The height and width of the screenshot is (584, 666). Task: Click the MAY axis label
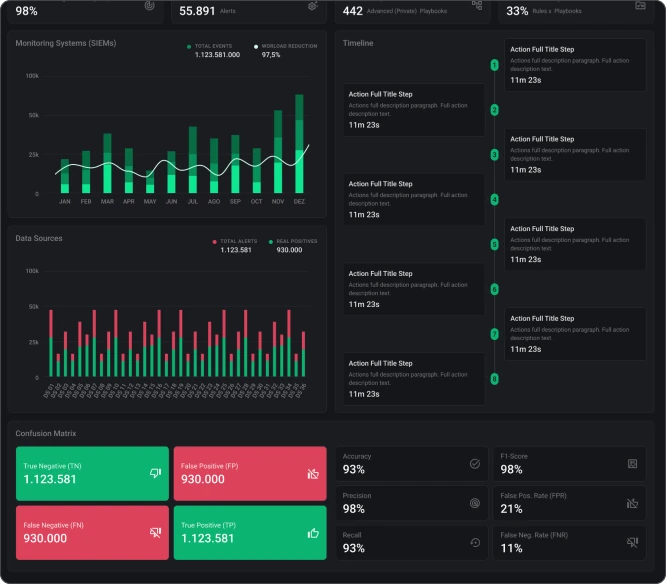[150, 201]
